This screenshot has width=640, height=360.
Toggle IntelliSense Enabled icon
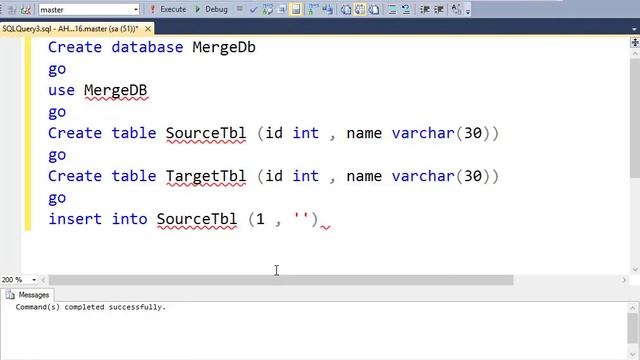pos(296,9)
